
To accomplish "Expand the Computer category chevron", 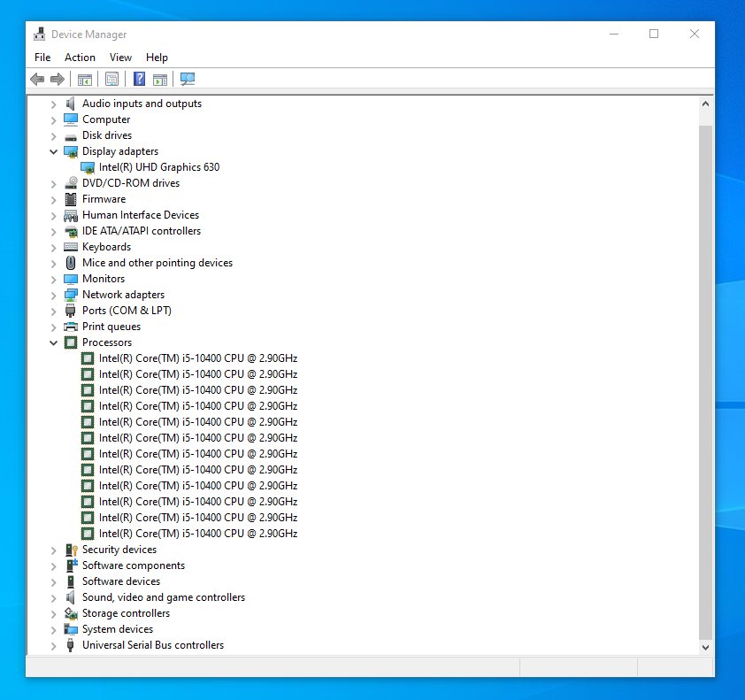I will tap(54, 120).
